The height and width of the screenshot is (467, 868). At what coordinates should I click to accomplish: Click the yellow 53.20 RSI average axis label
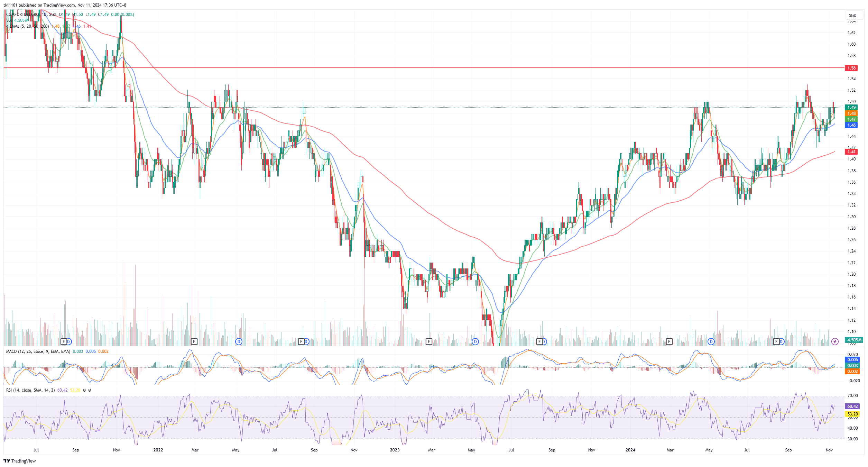852,414
